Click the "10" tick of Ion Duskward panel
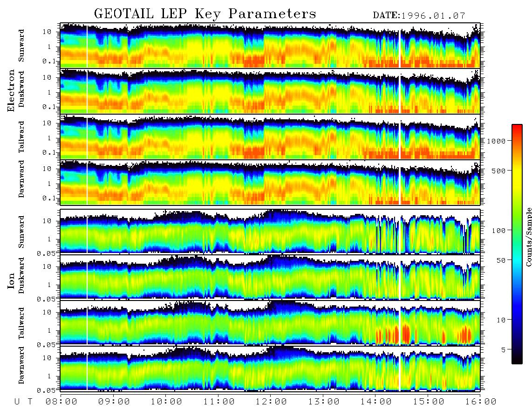 point(47,266)
